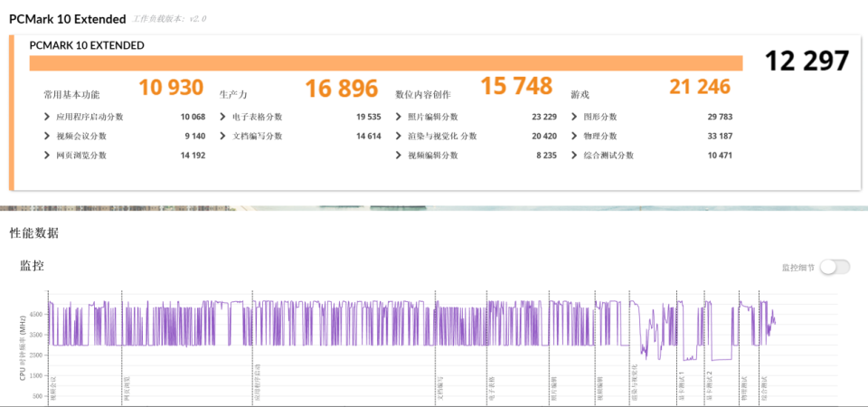Click the 3500 y-axis tick label

pos(35,335)
